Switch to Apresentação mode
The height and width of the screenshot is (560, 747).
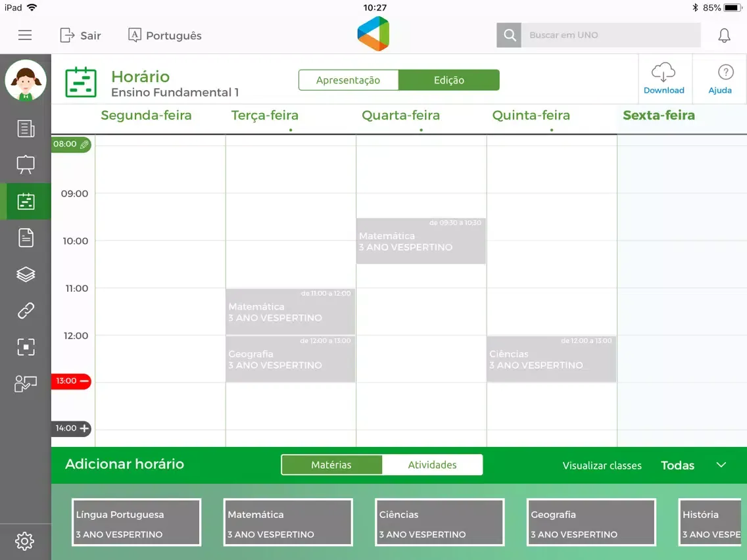pos(349,80)
